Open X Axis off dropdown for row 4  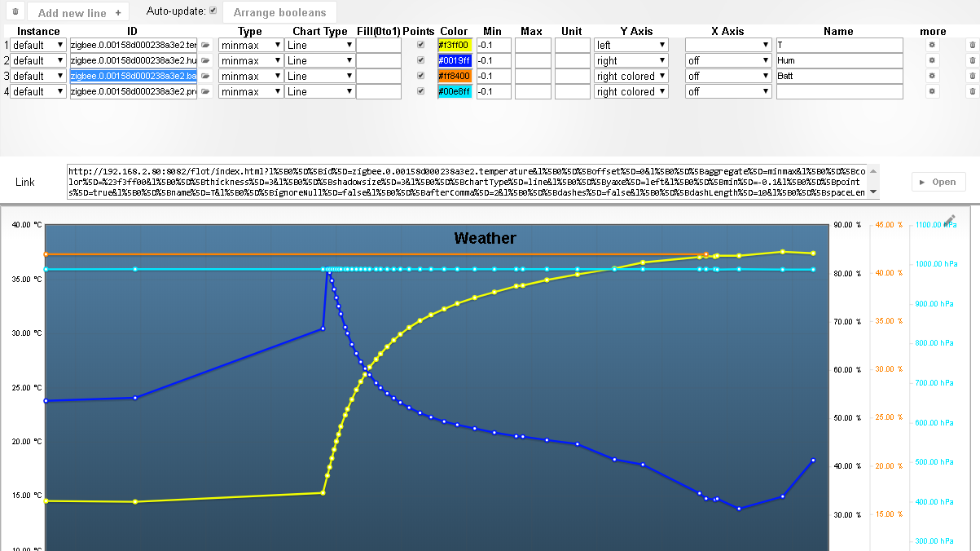[728, 91]
